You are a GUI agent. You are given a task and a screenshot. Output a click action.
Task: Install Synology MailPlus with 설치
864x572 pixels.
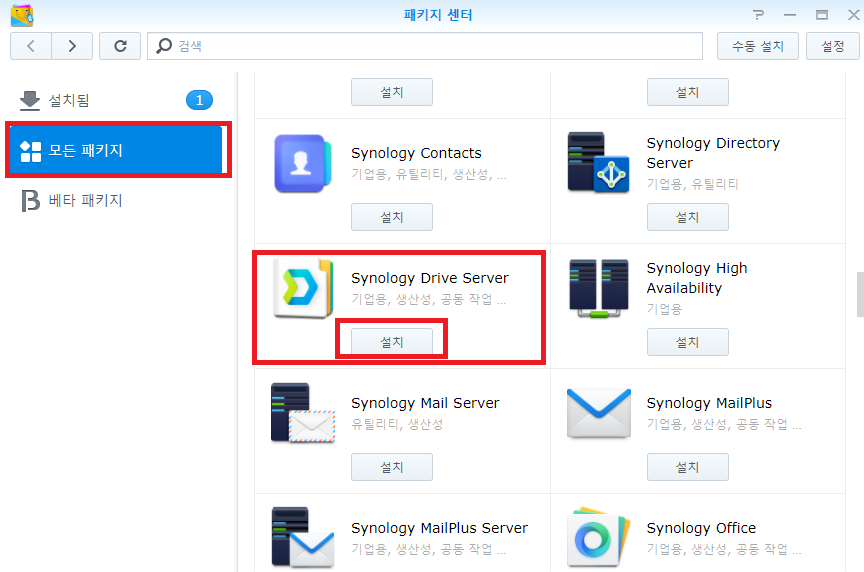pos(688,467)
